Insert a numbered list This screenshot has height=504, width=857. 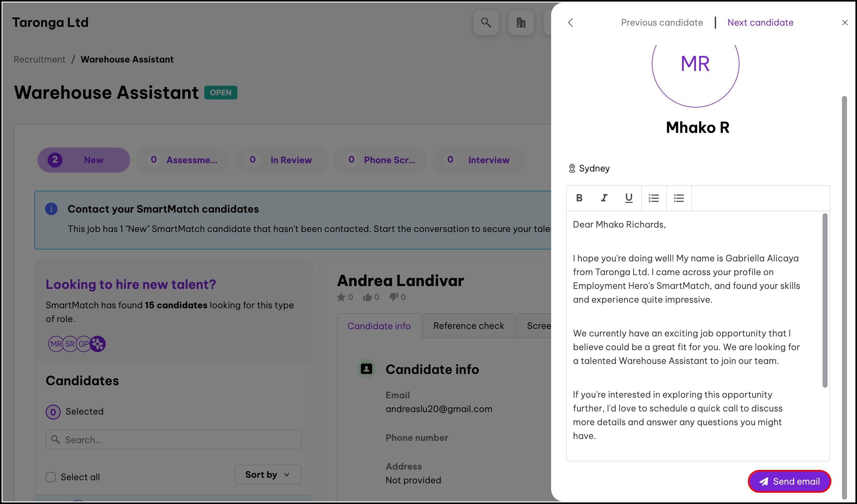pyautogui.click(x=654, y=198)
